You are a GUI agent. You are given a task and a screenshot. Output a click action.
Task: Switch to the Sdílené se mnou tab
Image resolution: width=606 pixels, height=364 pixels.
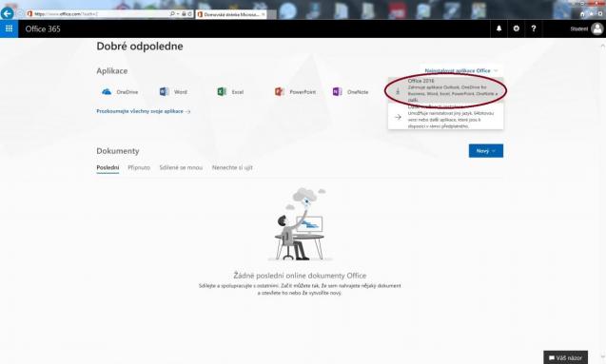(x=181, y=167)
